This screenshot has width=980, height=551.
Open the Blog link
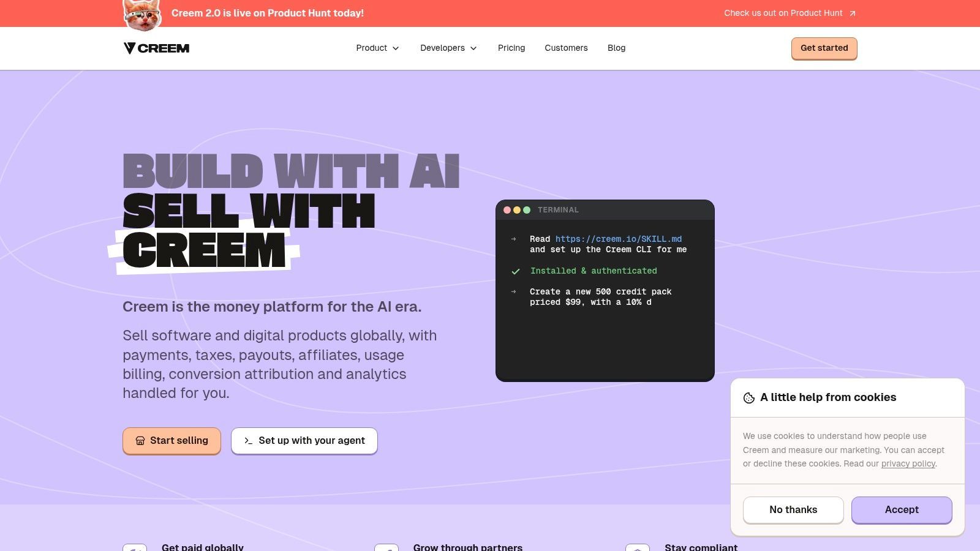[616, 48]
